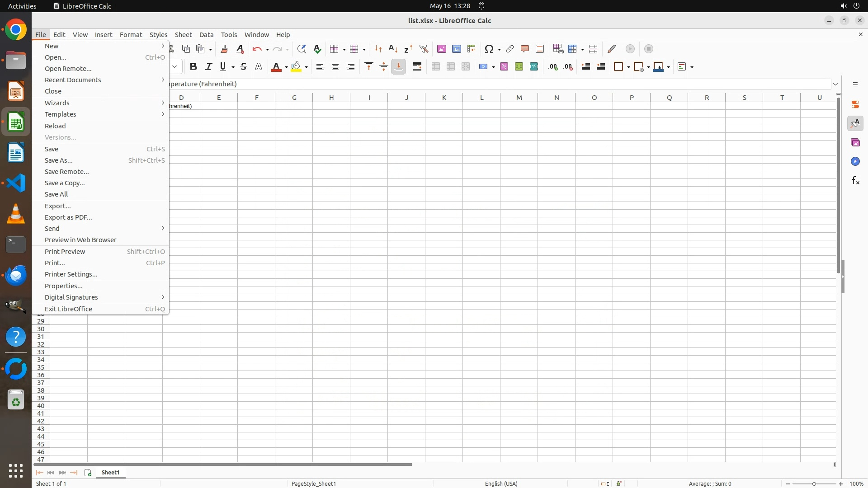Click column header H

click(x=331, y=98)
